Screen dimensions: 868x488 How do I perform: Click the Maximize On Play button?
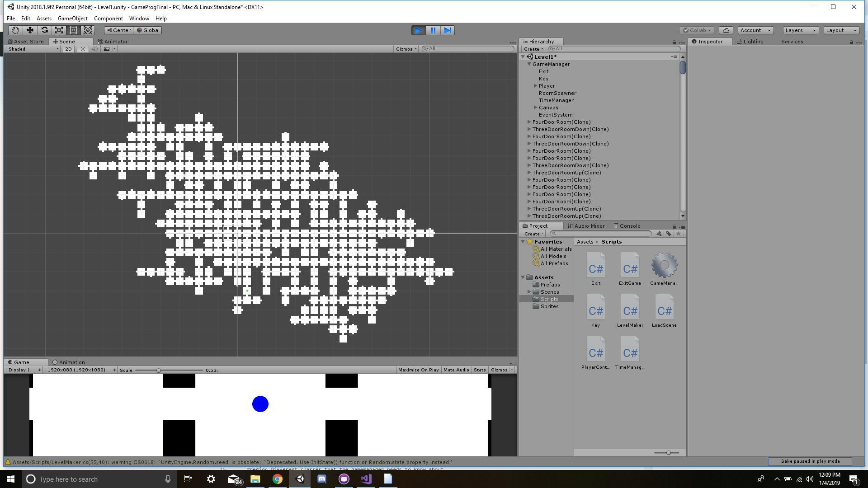point(418,370)
